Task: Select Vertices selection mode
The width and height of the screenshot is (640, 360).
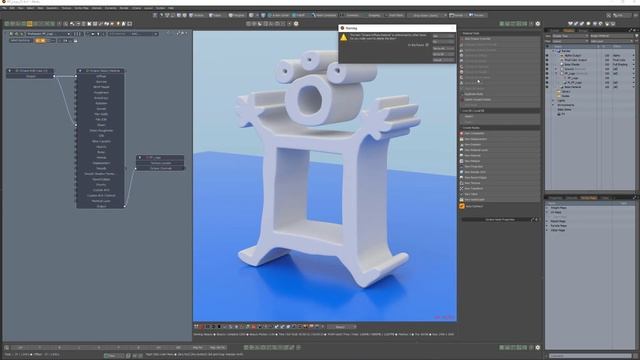Action: [x=198, y=15]
